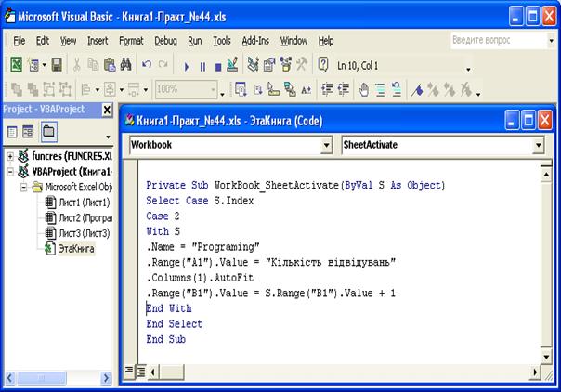Click the Complete Word icon
Viewport: 561px width, 392px height.
pos(307,89)
